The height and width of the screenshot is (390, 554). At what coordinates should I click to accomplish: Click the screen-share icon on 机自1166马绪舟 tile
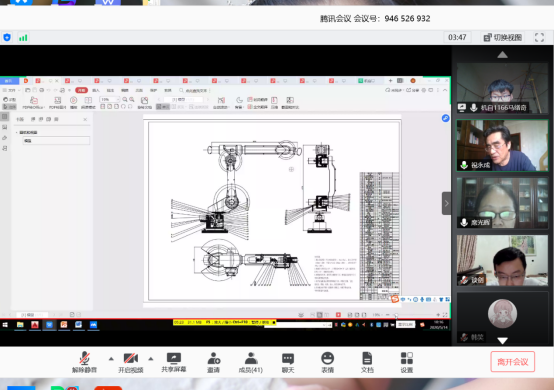[x=462, y=107]
